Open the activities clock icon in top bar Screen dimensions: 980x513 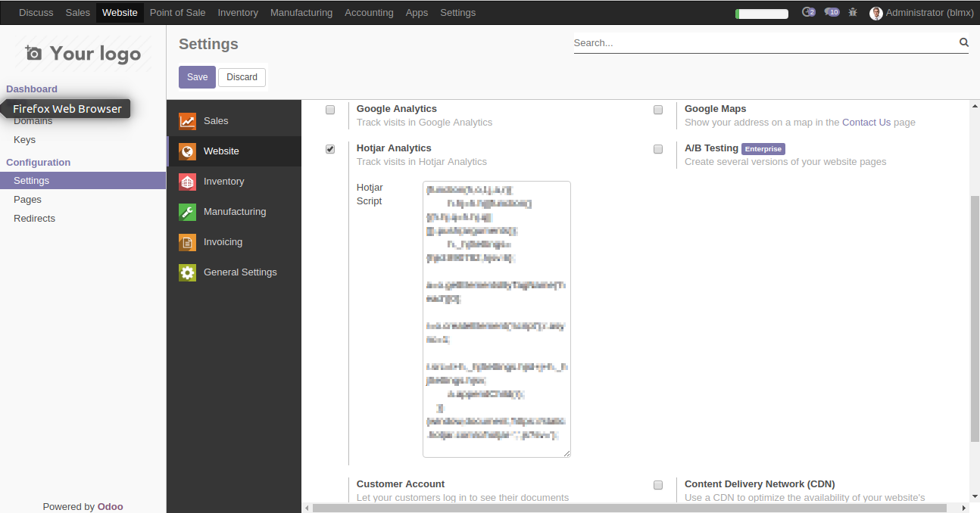tap(808, 12)
